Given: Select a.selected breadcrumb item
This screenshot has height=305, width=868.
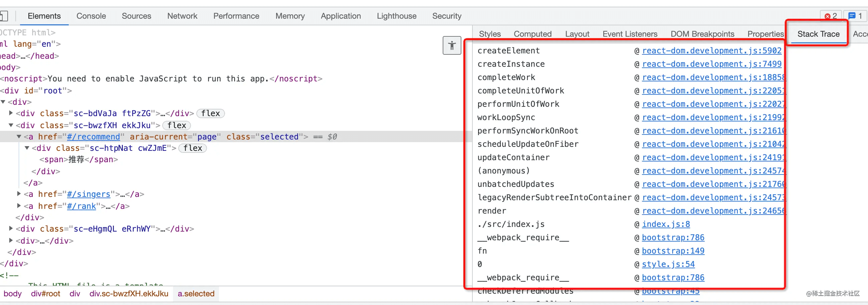Looking at the screenshot, I should click(x=196, y=294).
